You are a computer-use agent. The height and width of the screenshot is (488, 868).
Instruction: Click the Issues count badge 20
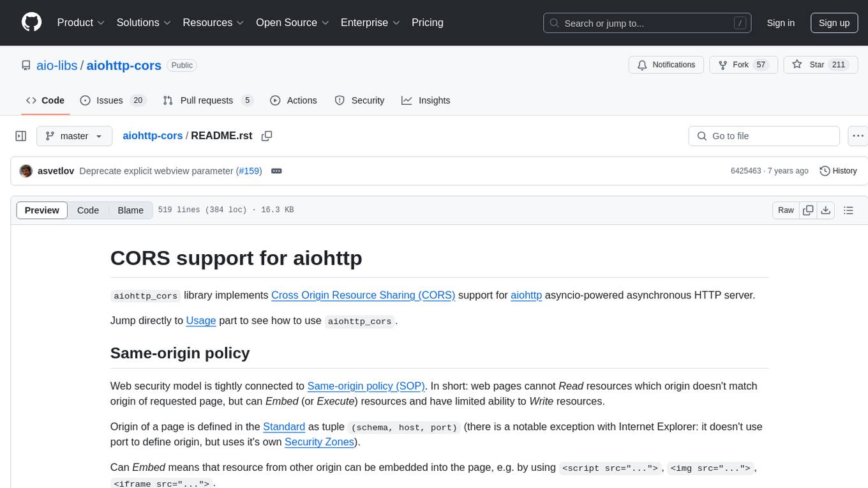[x=137, y=100]
